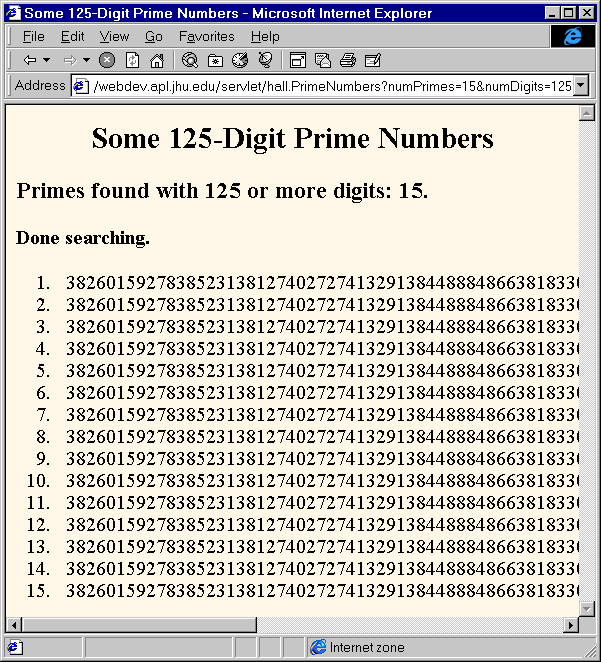Show the History pane
Viewport: 601px width, 662px height.
240,61
